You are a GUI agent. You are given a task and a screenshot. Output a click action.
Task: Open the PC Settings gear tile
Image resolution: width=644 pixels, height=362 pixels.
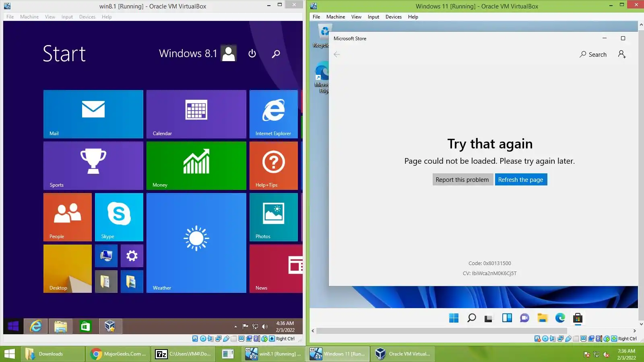[x=132, y=256]
